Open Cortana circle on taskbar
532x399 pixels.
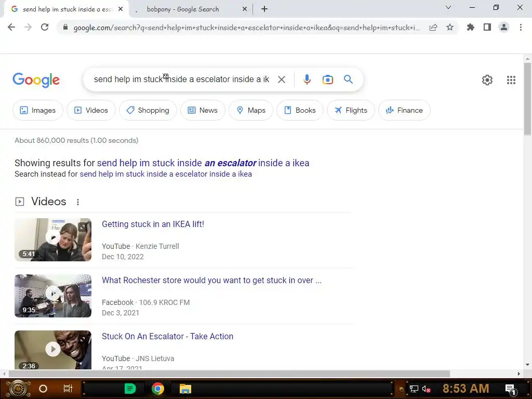(x=43, y=389)
